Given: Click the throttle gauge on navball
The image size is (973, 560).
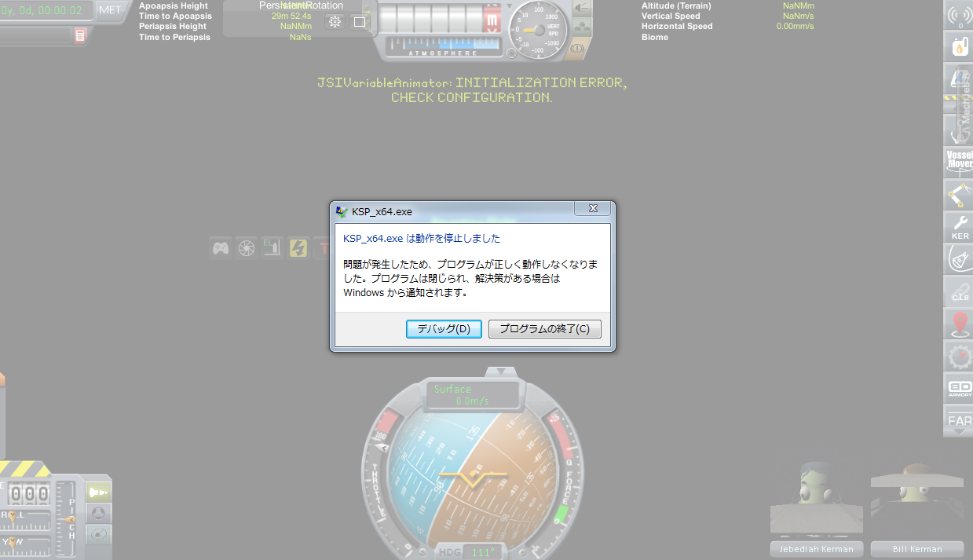Looking at the screenshot, I should 383,472.
